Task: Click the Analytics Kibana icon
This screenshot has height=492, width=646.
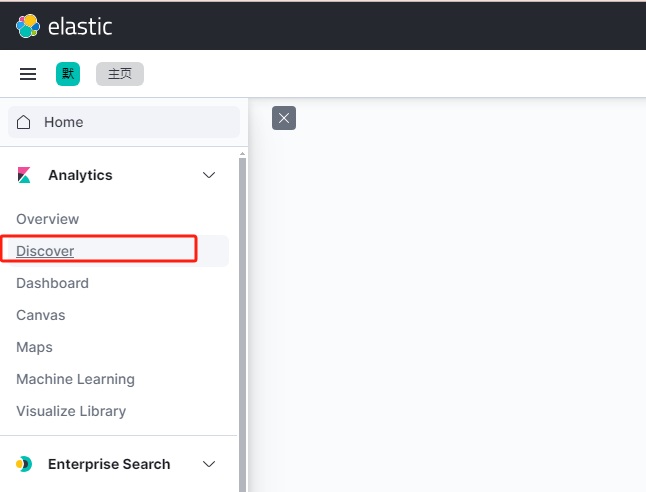Action: pyautogui.click(x=25, y=175)
